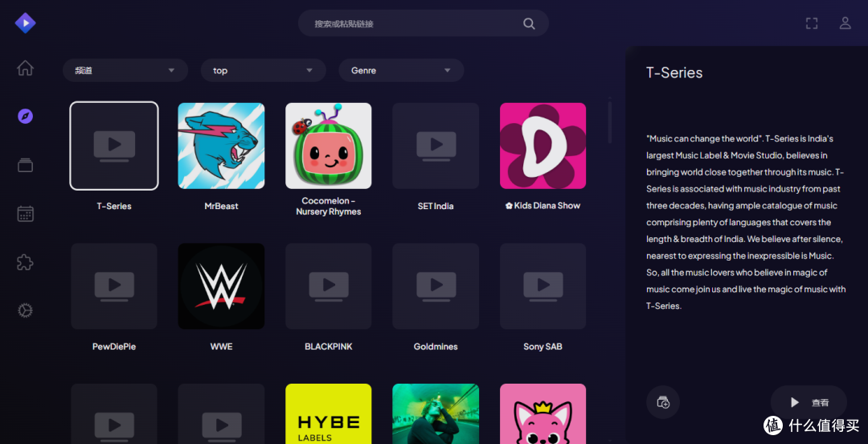Viewport: 868px width, 444px height.
Task: Select the Cocomelon channel thumbnail
Action: [328, 146]
